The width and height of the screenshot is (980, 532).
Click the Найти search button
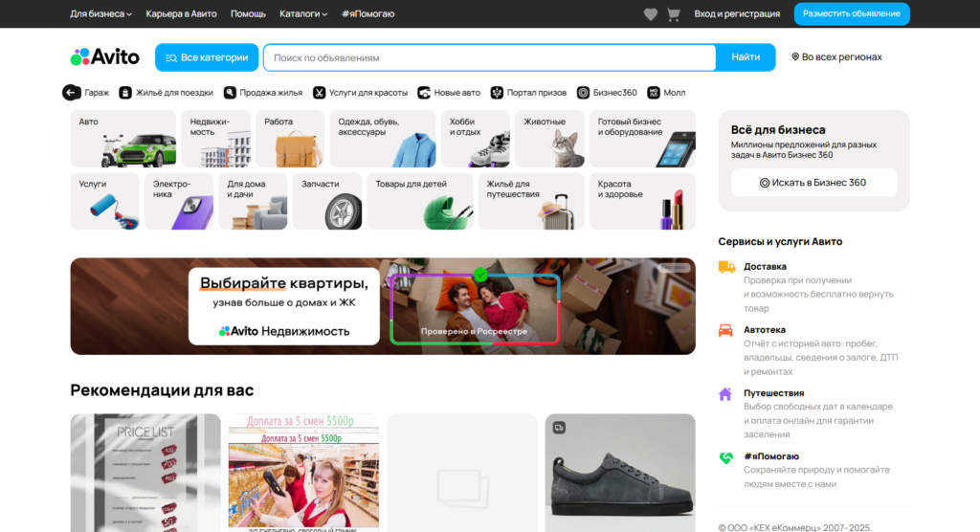pyautogui.click(x=746, y=57)
